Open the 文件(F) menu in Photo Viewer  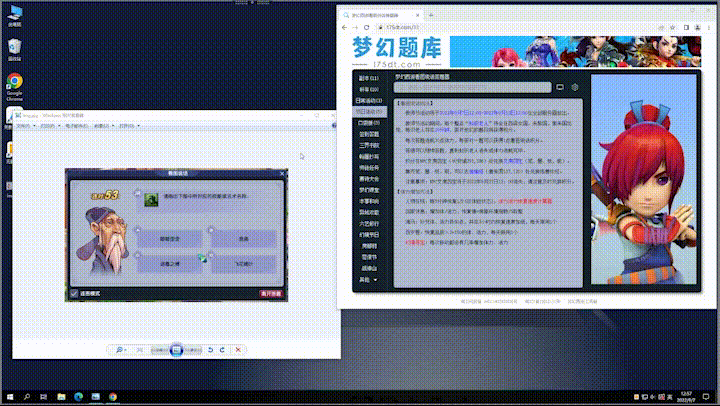pos(25,125)
